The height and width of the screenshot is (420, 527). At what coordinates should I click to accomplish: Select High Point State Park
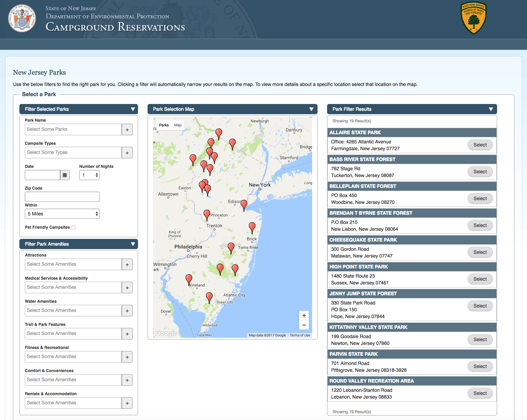(480, 279)
